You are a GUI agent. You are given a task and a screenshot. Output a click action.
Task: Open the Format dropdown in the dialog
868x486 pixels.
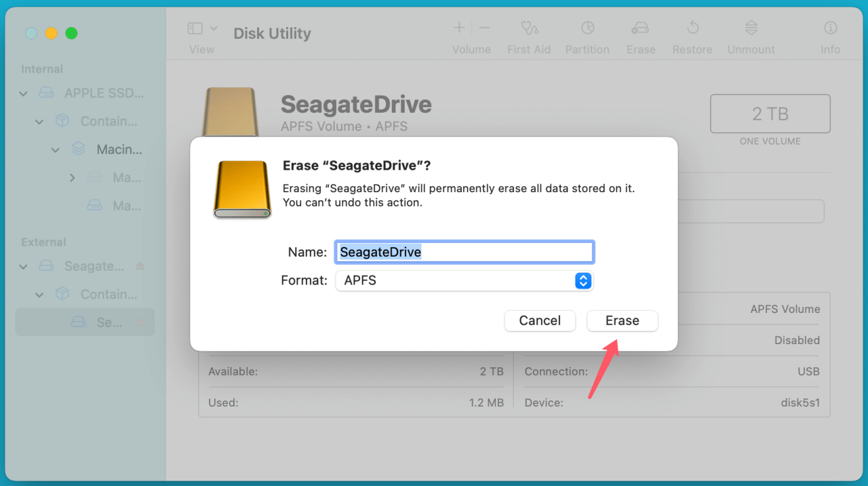582,280
